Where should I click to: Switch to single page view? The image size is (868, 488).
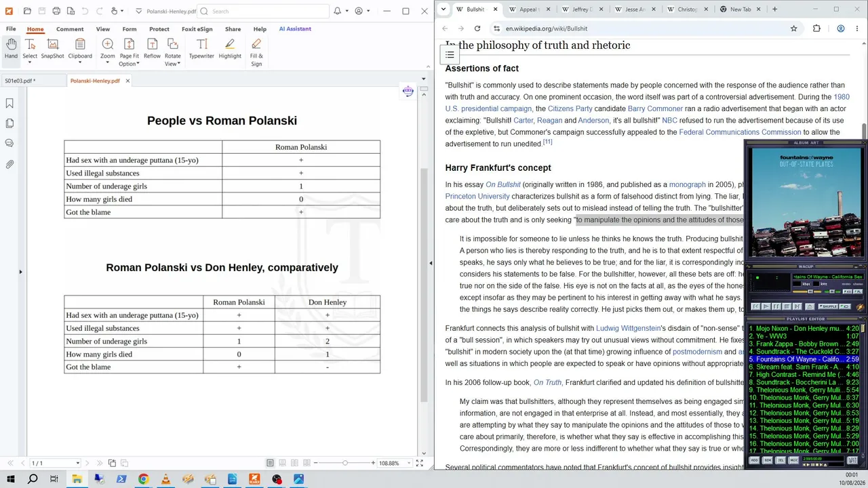[270, 463]
